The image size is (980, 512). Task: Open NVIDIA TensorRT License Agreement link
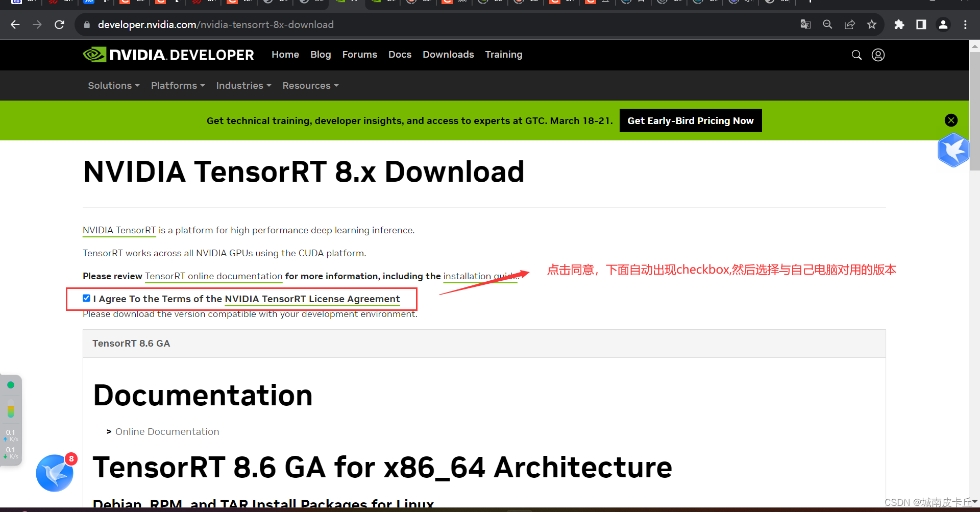312,299
